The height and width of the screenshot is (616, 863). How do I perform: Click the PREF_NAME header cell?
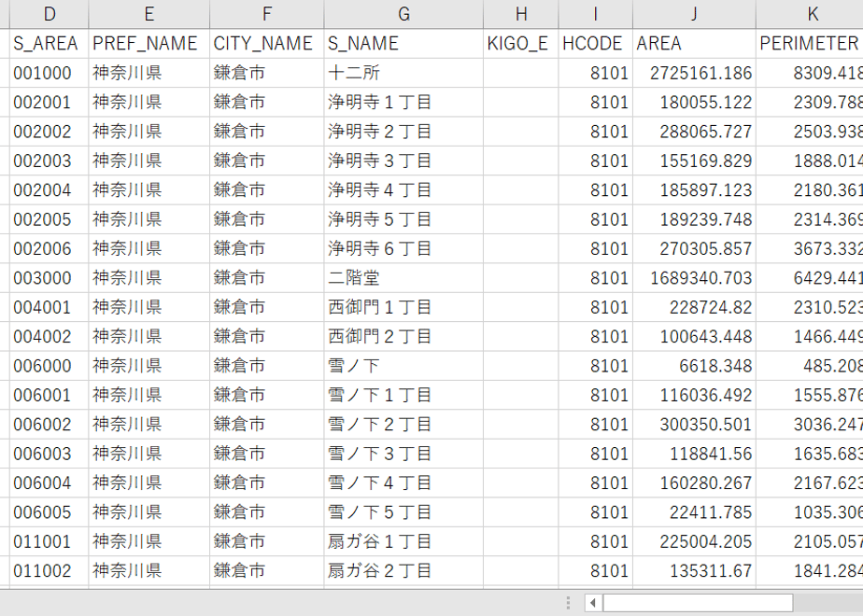[149, 44]
